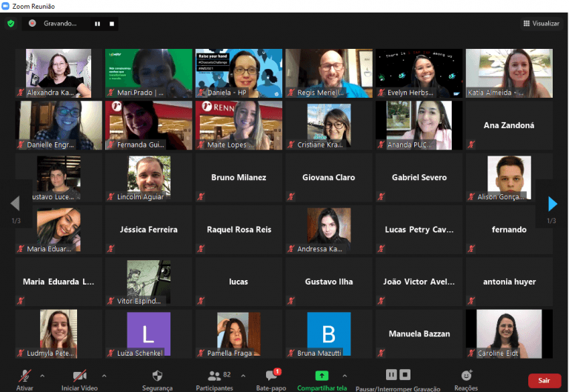Open the Reações emoji icon

click(466, 376)
